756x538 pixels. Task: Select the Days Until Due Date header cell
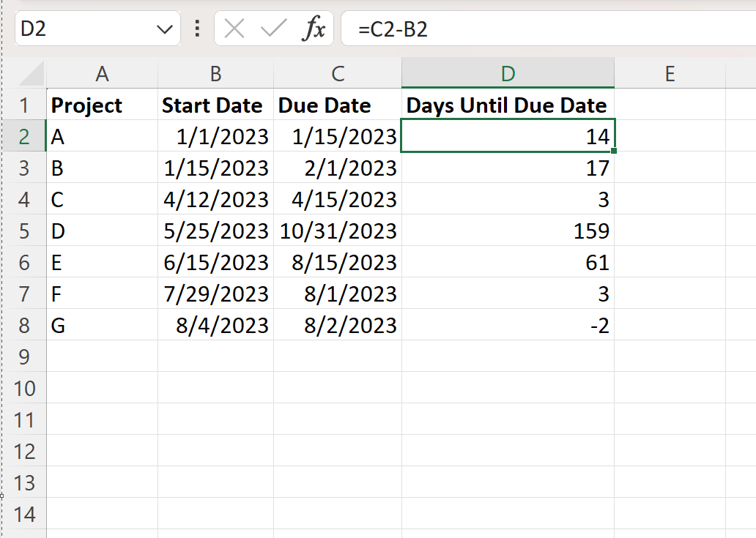click(507, 105)
